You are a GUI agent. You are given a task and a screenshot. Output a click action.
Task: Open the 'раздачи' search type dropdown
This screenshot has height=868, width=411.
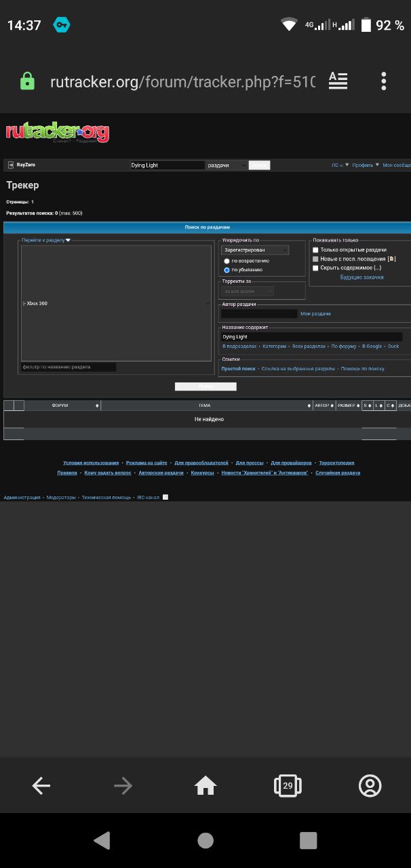point(227,165)
